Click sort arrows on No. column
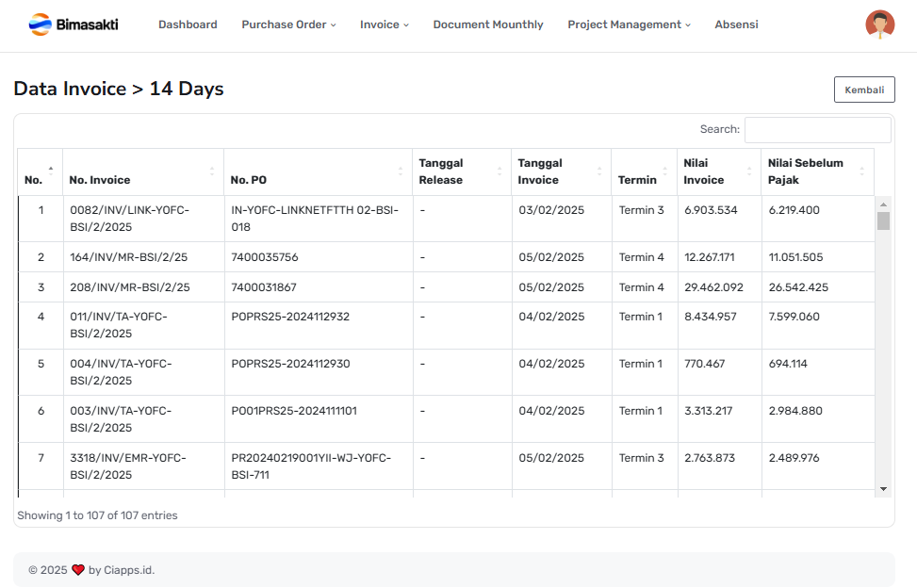This screenshot has height=588, width=917. 50,171
